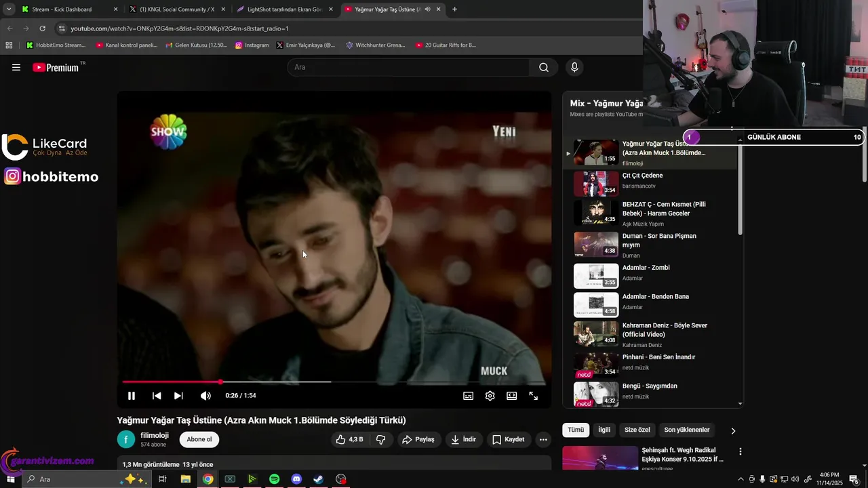Pause the playing video
This screenshot has width=868, height=488.
point(132,396)
